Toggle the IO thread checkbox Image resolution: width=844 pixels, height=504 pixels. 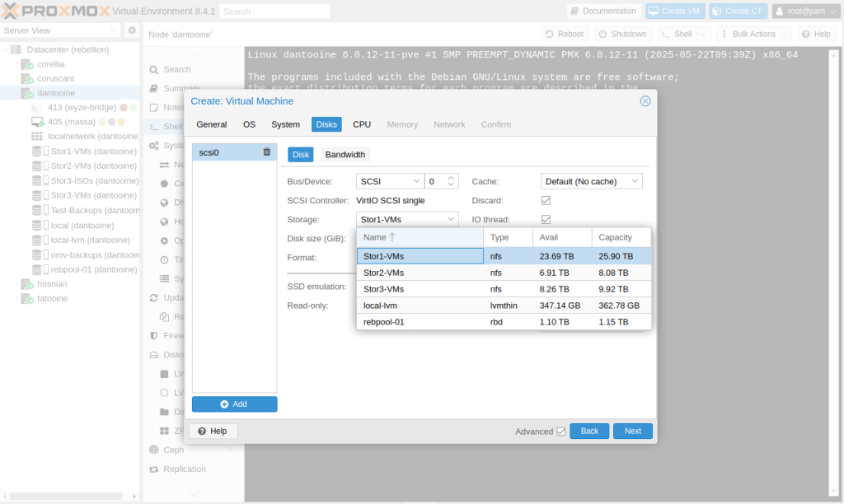(546, 219)
